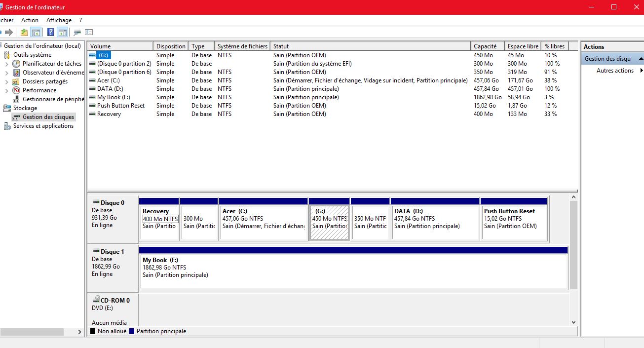
Task: Open the Action menu
Action: tap(30, 20)
